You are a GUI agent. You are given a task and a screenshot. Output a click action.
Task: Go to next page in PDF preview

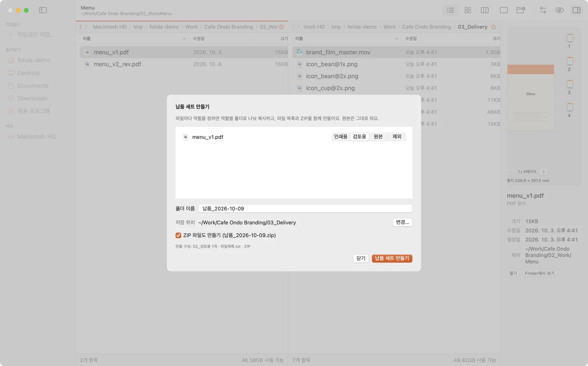(x=544, y=172)
